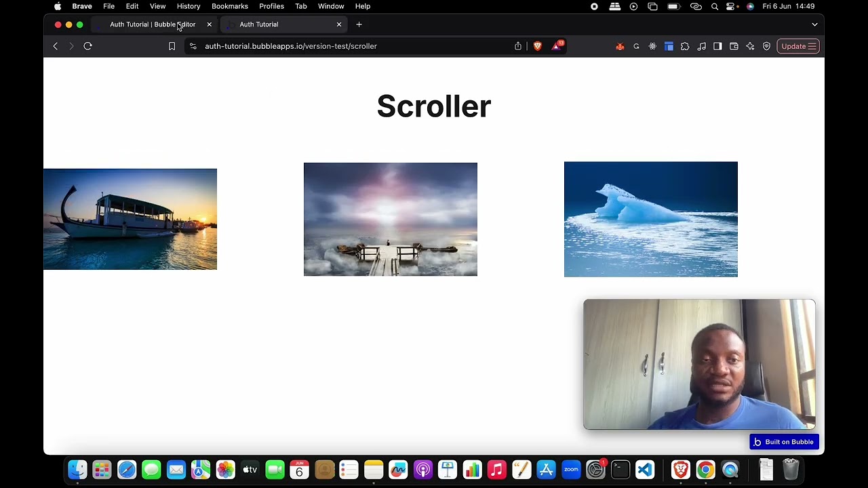Open Safari from the dock
The height and width of the screenshot is (488, 868).
(127, 469)
